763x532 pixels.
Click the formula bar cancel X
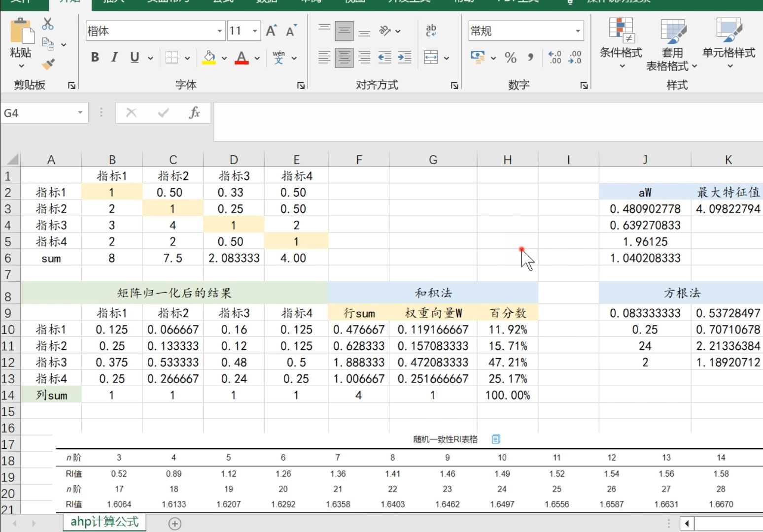click(131, 113)
